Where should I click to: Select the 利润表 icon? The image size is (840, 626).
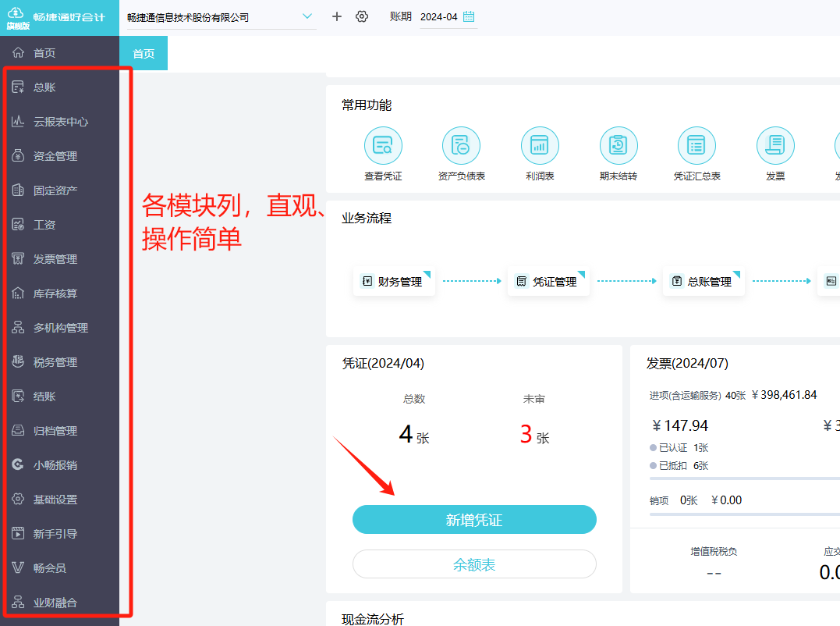click(540, 145)
